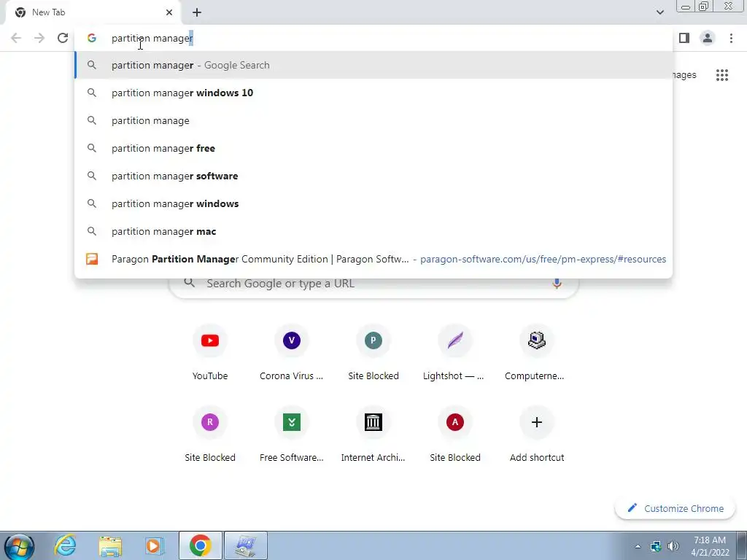Start voice search with the microphone icon
The image size is (747, 560).
pos(557,284)
